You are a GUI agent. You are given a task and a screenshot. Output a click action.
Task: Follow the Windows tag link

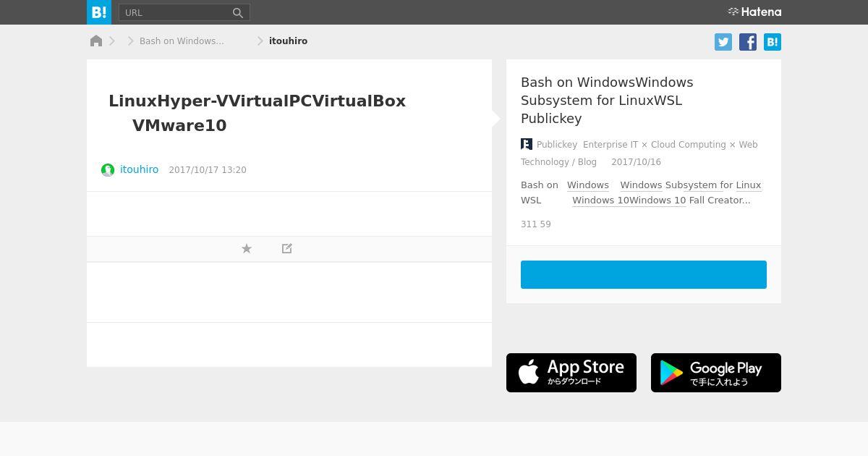(x=588, y=185)
